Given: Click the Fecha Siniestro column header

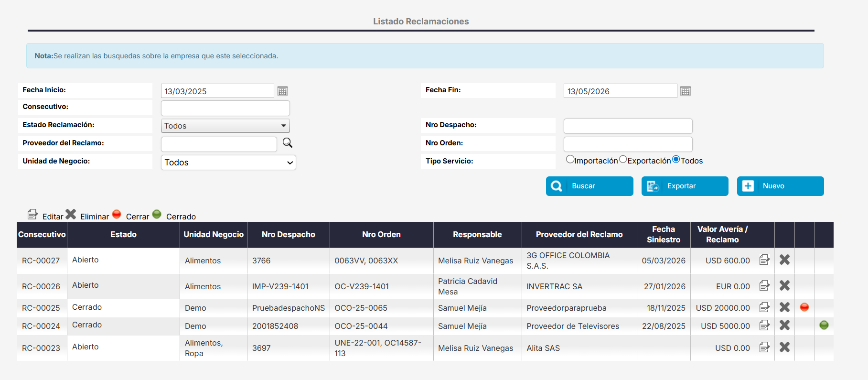Looking at the screenshot, I should point(663,235).
